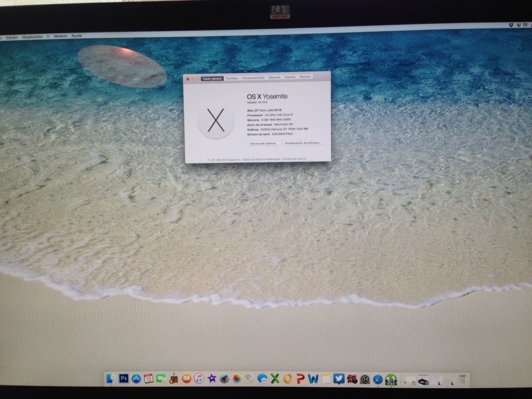
Task: Click the 'OS X Yosemite' title text
Action: (267, 96)
